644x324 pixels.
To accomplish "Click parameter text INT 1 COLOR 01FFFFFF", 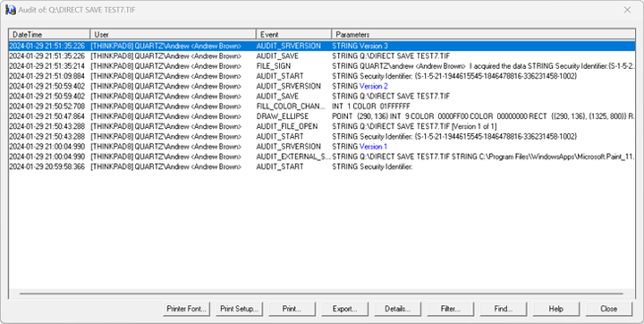I will click(371, 107).
